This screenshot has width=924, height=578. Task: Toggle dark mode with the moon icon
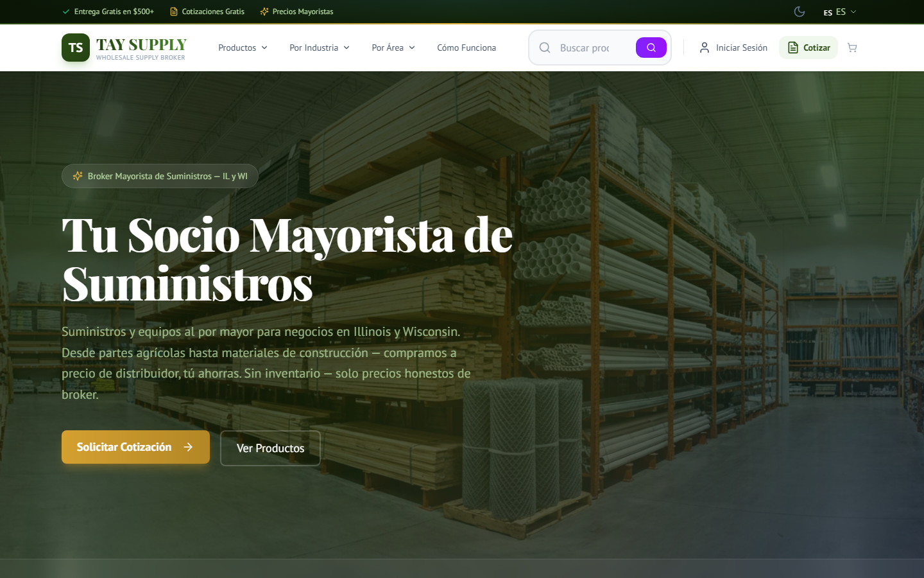(x=799, y=12)
